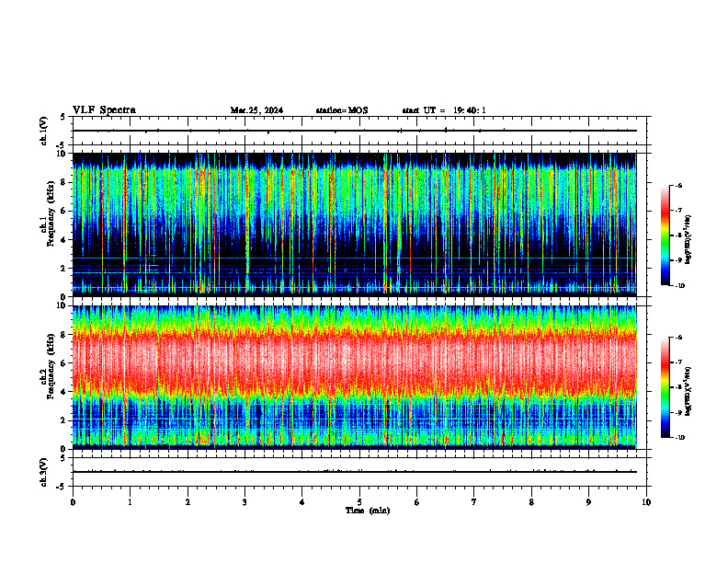This screenshot has height=563, width=728.
Task: Click time axis tick label "5"
Action: pyautogui.click(x=359, y=502)
